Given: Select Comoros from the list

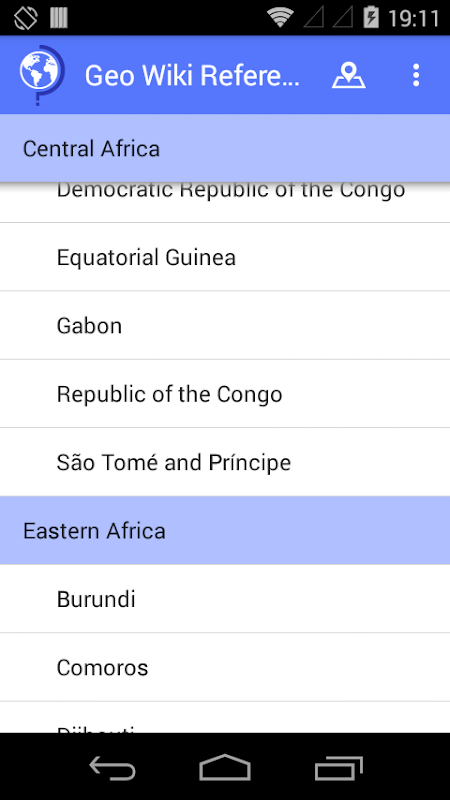Looking at the screenshot, I should 225,667.
